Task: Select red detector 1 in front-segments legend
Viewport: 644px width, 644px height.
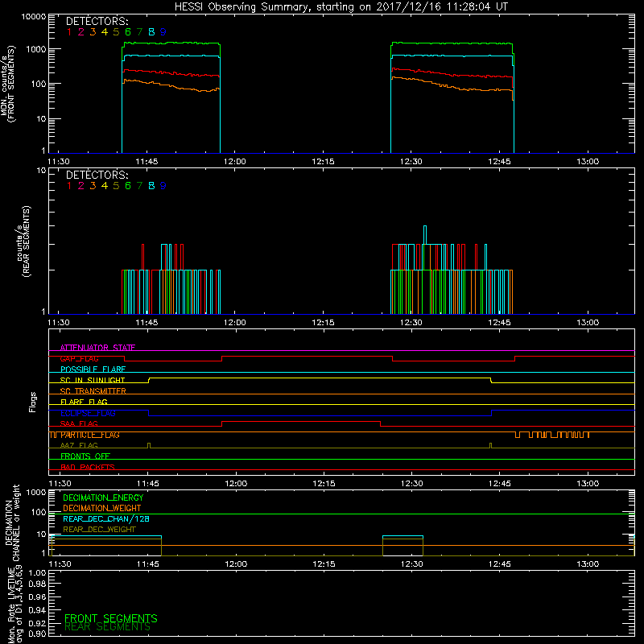Action: (69, 32)
